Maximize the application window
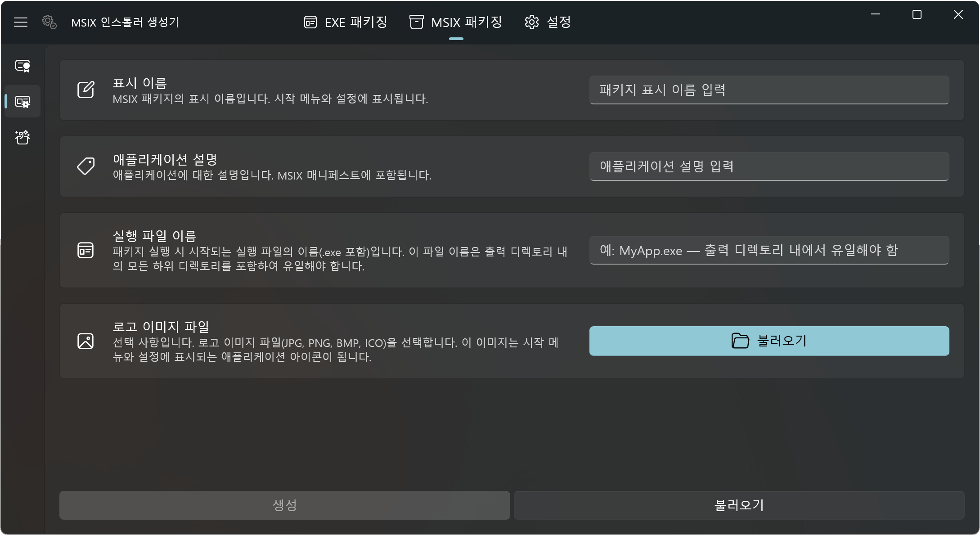Image resolution: width=980 pixels, height=535 pixels. pyautogui.click(x=917, y=14)
